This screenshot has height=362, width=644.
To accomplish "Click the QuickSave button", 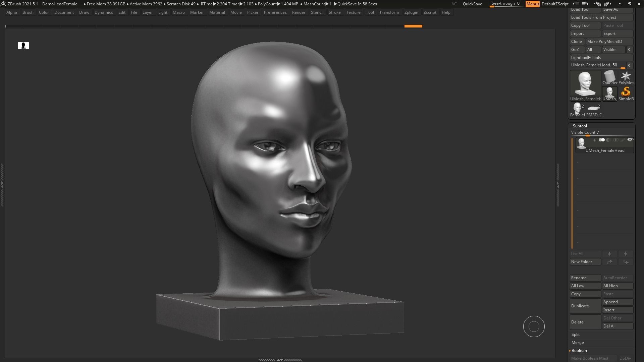I will 472,4.
